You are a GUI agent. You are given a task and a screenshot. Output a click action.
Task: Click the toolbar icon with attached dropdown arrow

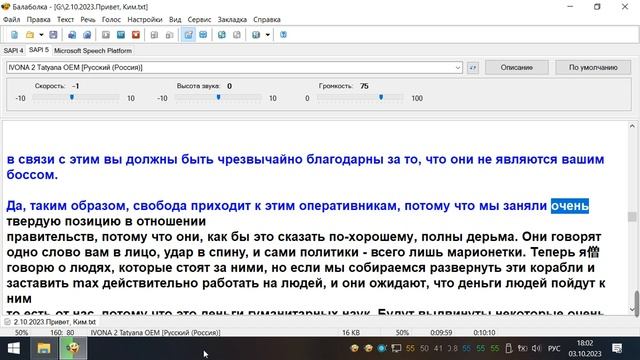[256, 35]
